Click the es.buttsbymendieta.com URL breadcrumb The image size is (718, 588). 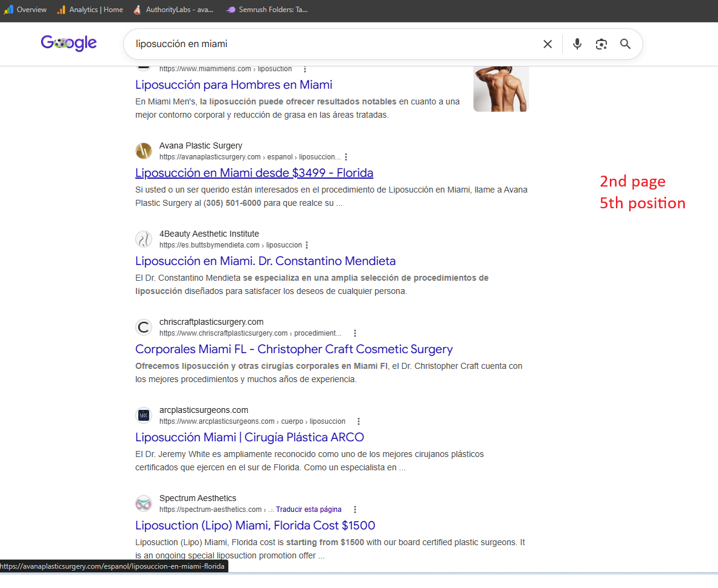(230, 245)
